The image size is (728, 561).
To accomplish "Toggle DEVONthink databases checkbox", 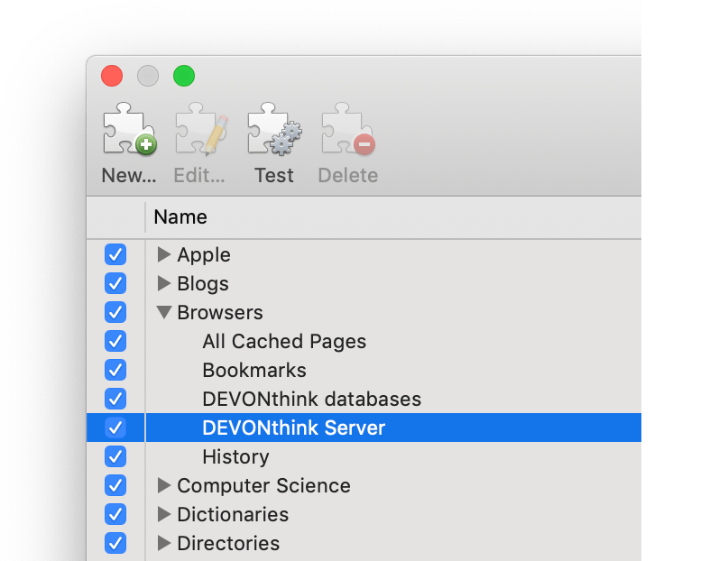I will [115, 399].
